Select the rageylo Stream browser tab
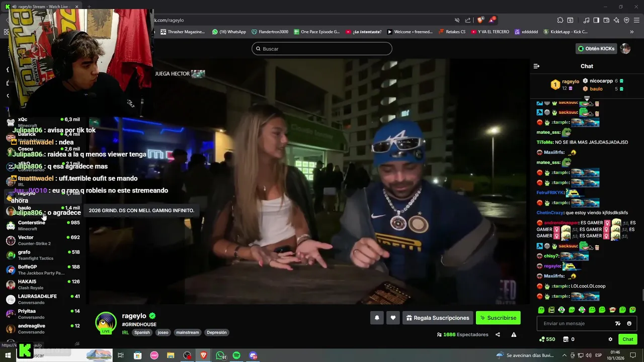This screenshot has height=362, width=644. tap(43, 7)
